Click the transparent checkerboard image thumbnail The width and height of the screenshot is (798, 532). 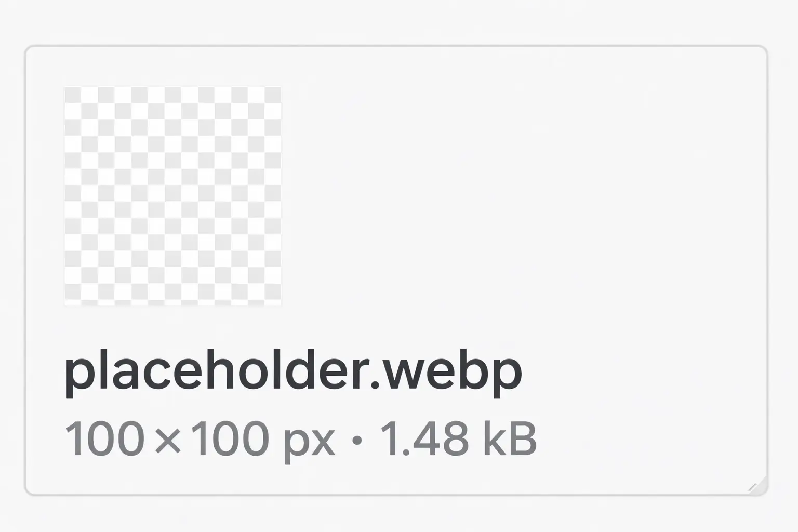172,196
